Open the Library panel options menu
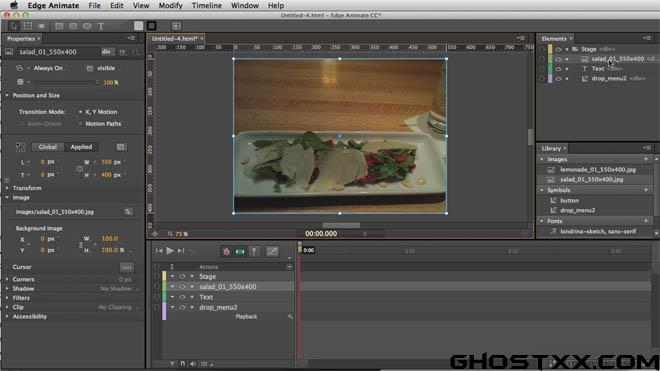Screen dimensions: 660x371 [x=647, y=148]
